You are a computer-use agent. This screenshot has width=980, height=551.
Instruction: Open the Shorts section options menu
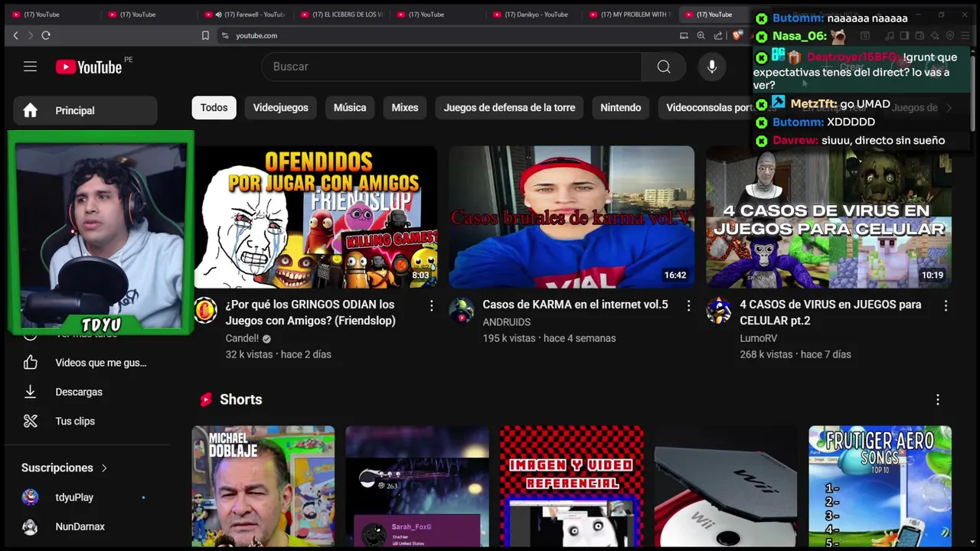coord(938,399)
